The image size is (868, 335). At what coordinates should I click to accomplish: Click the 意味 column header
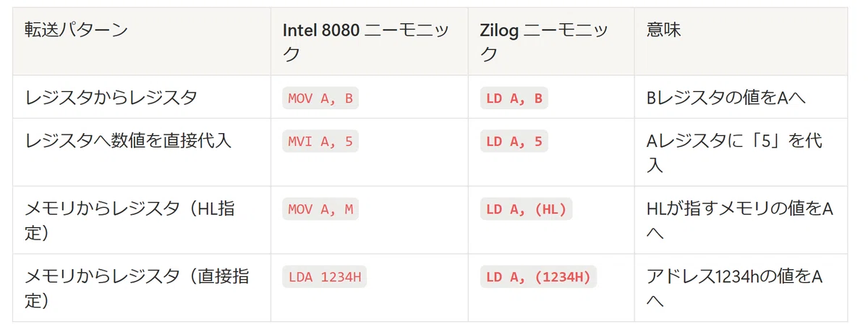coord(741,41)
